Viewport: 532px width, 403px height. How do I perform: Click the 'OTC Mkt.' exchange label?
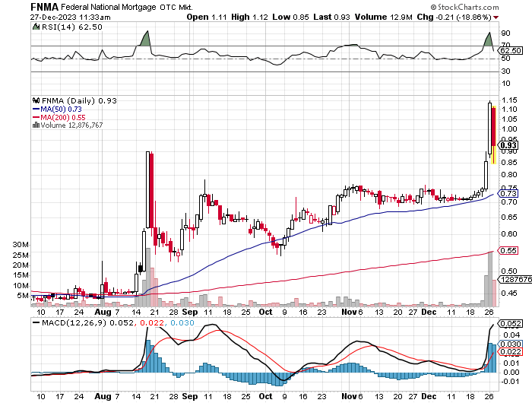176,7
